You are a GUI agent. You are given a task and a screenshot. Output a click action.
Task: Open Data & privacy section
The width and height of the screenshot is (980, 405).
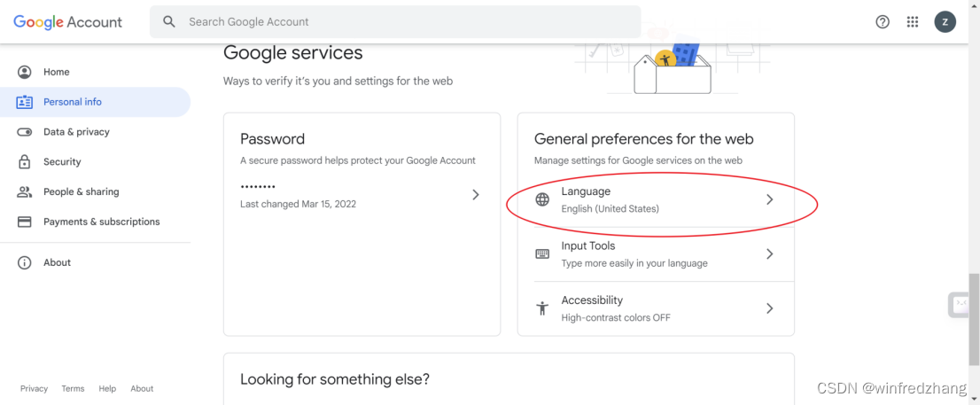tap(76, 132)
